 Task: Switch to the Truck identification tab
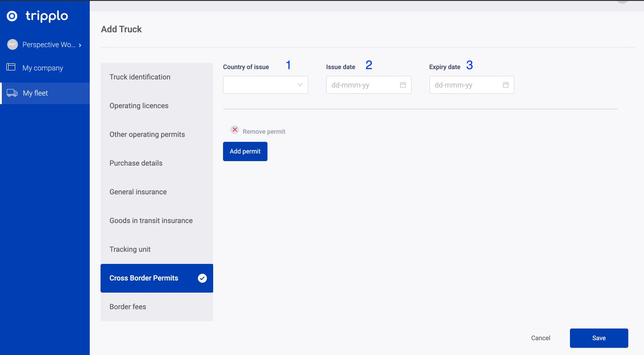(x=140, y=77)
